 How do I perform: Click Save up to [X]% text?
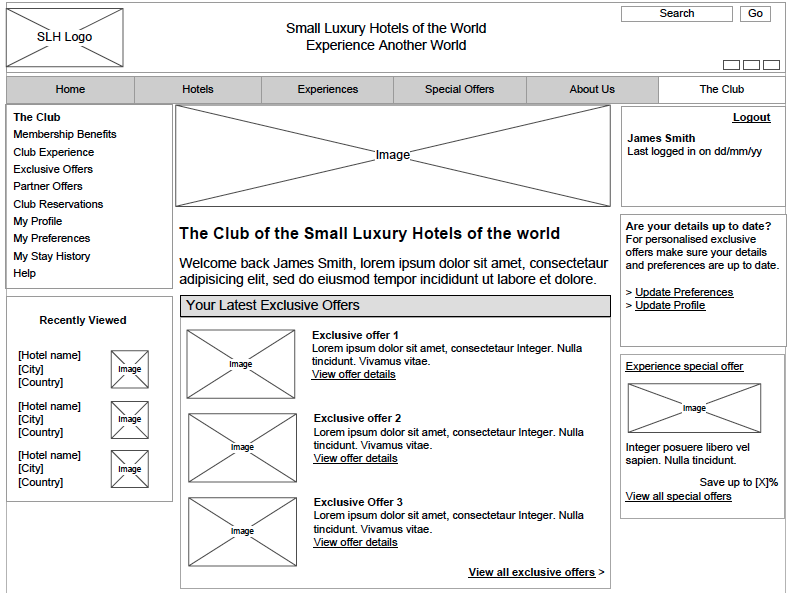(739, 483)
